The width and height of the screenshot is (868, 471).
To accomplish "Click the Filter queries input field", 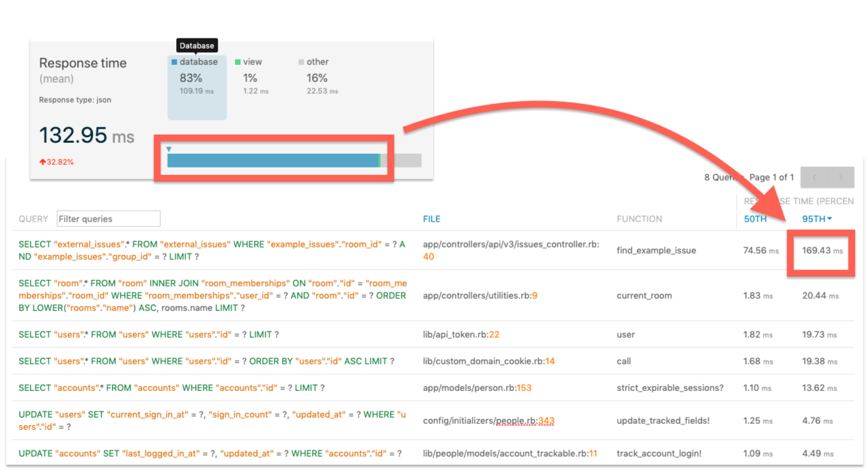I will pos(108,219).
